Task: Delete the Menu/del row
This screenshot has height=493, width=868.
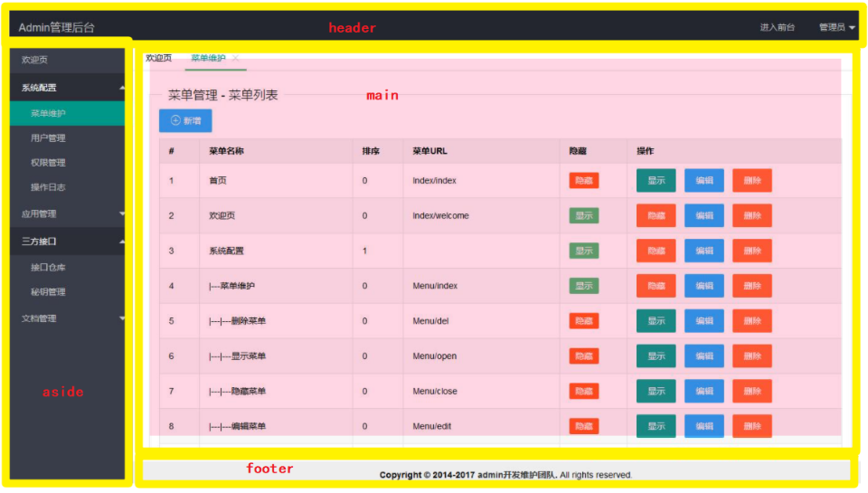Action: (x=752, y=321)
